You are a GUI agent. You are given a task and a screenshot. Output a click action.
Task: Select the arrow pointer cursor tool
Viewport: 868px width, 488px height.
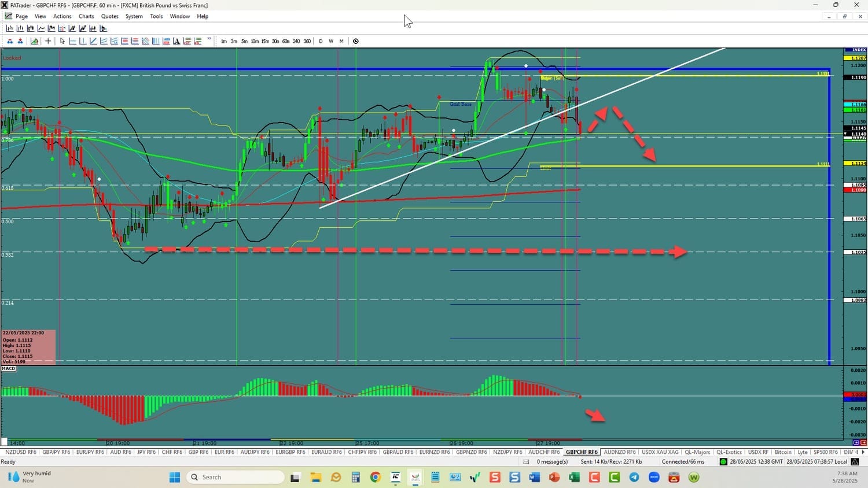click(x=62, y=41)
